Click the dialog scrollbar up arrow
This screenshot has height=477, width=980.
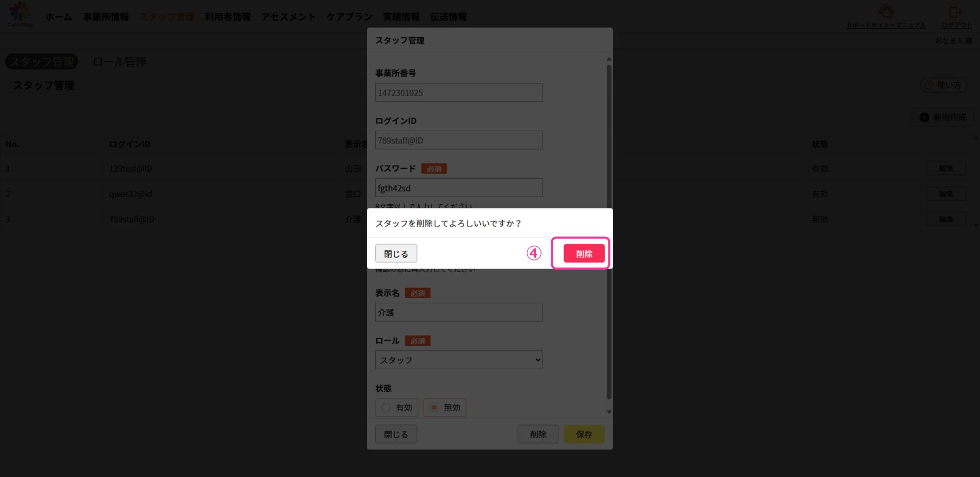(608, 59)
